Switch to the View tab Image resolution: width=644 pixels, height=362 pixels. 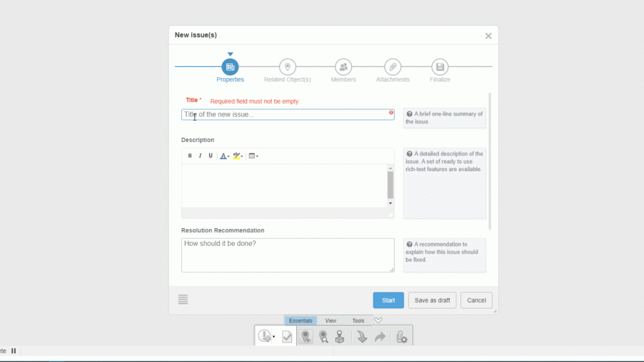(330, 321)
